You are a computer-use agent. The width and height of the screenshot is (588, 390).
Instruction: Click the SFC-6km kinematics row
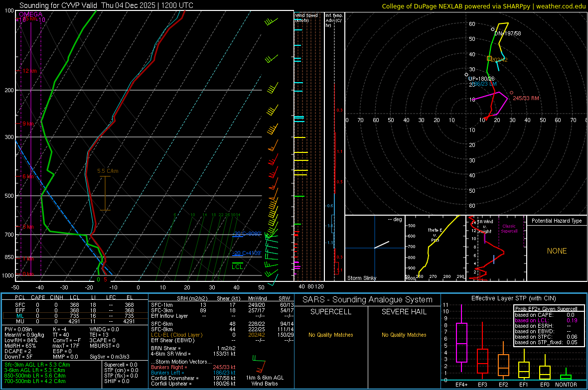[x=222, y=324]
